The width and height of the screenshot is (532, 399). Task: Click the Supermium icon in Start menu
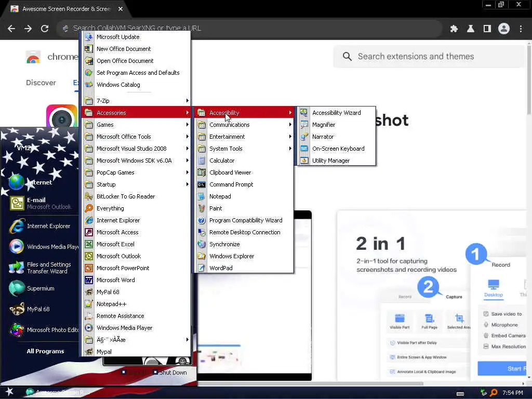point(17,288)
